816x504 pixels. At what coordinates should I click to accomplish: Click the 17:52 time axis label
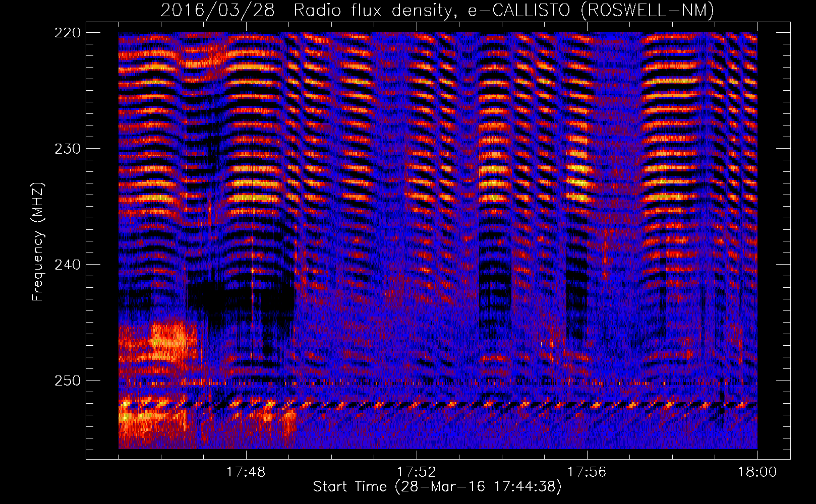tap(416, 472)
